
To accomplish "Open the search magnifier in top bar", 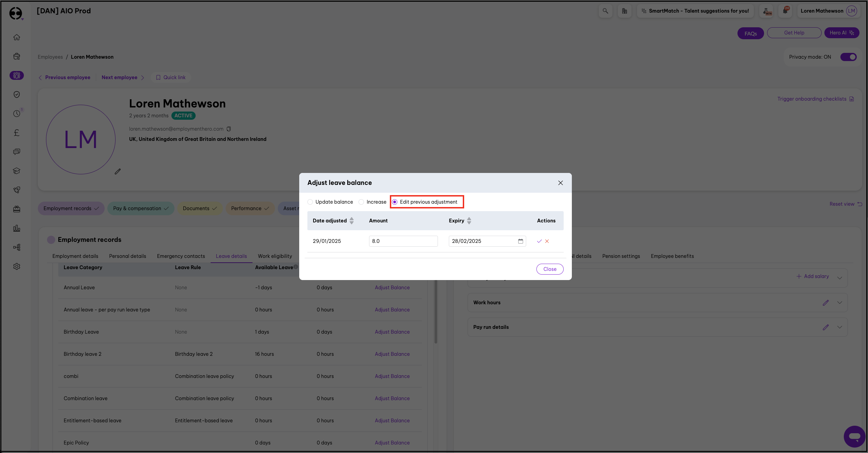I will (605, 11).
